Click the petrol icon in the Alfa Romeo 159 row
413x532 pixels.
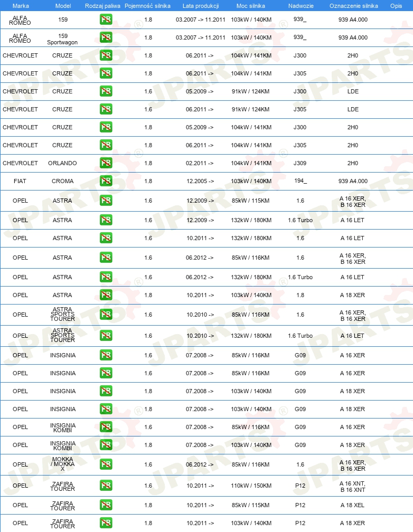click(106, 20)
